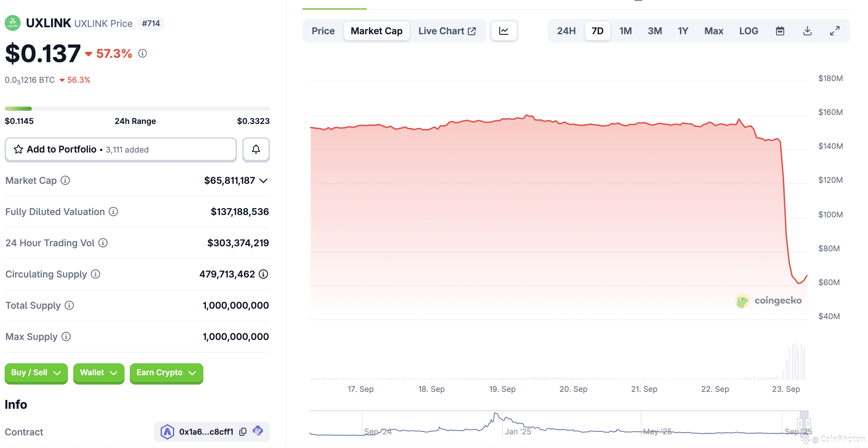Click the Buy / Sell button
Viewport: 868px width, 448px height.
[36, 373]
